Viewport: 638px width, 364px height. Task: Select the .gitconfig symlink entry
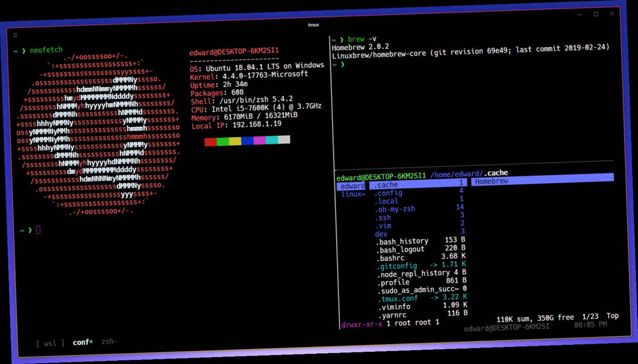point(421,265)
